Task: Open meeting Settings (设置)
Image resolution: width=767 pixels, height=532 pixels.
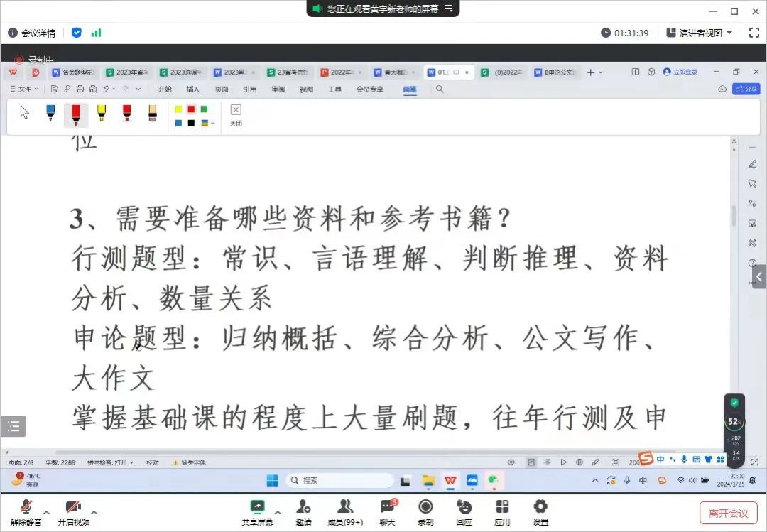Action: [540, 511]
